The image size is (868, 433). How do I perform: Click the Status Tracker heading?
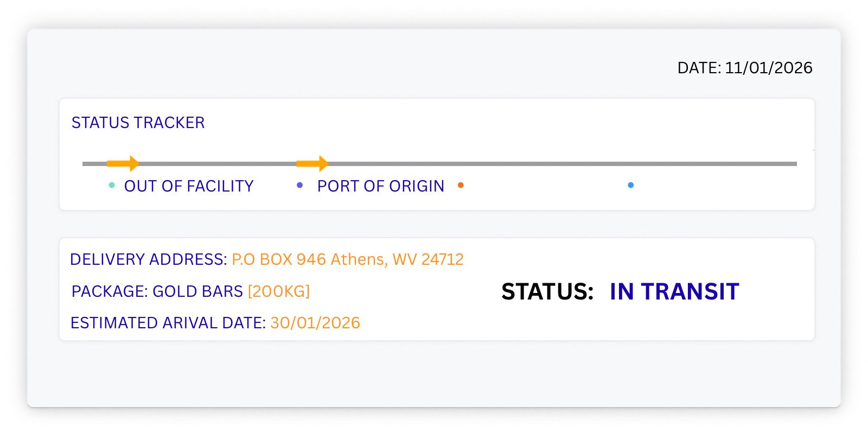[x=138, y=123]
